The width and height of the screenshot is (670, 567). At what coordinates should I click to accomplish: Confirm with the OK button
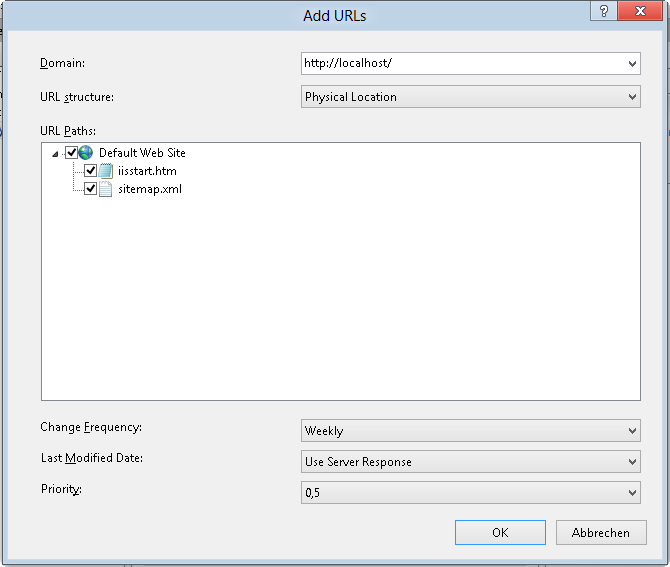[x=500, y=533]
